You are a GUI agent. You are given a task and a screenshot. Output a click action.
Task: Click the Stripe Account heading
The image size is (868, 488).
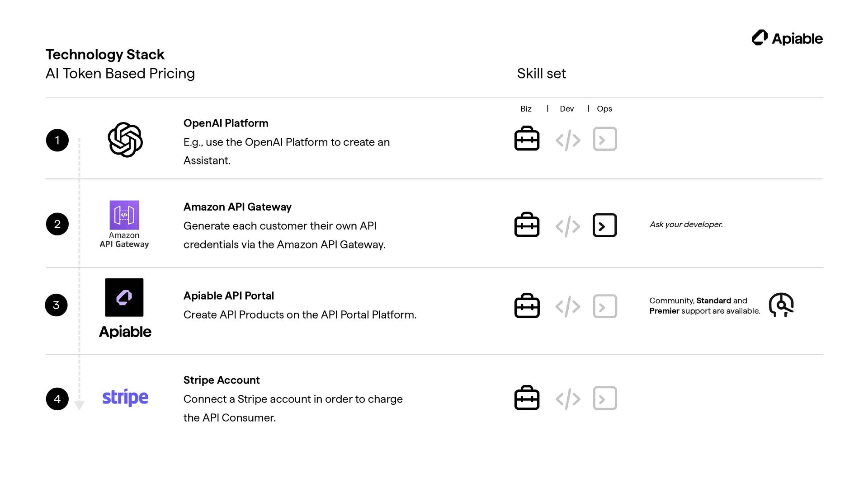tap(222, 380)
